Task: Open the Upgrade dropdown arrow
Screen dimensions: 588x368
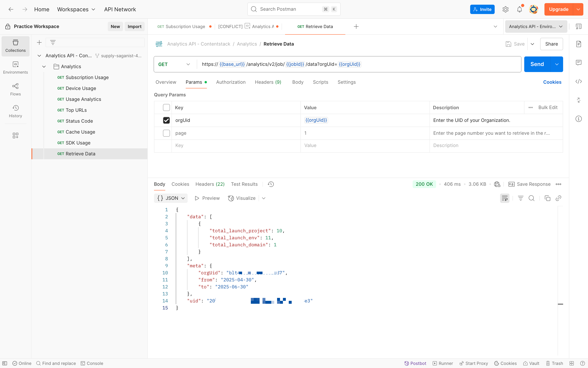Action: click(578, 9)
